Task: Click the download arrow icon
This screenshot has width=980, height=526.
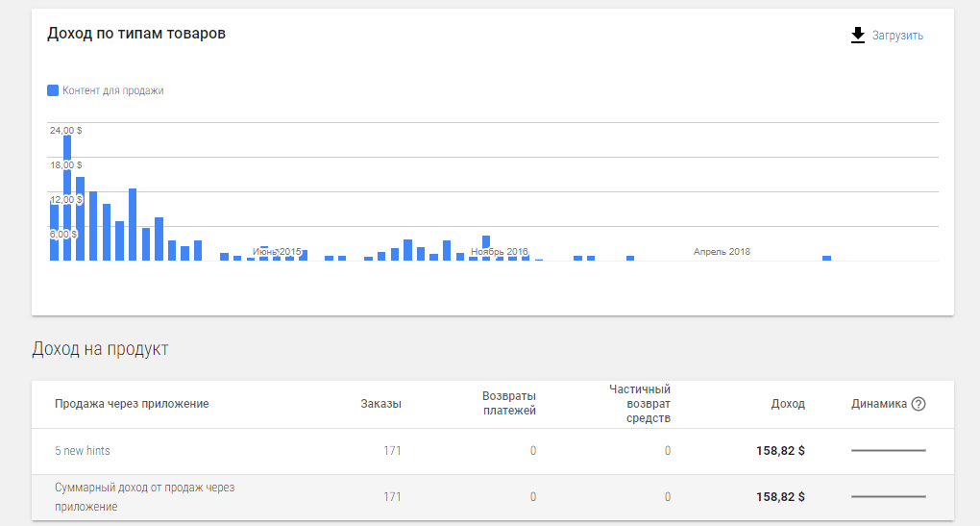Action: 858,36
